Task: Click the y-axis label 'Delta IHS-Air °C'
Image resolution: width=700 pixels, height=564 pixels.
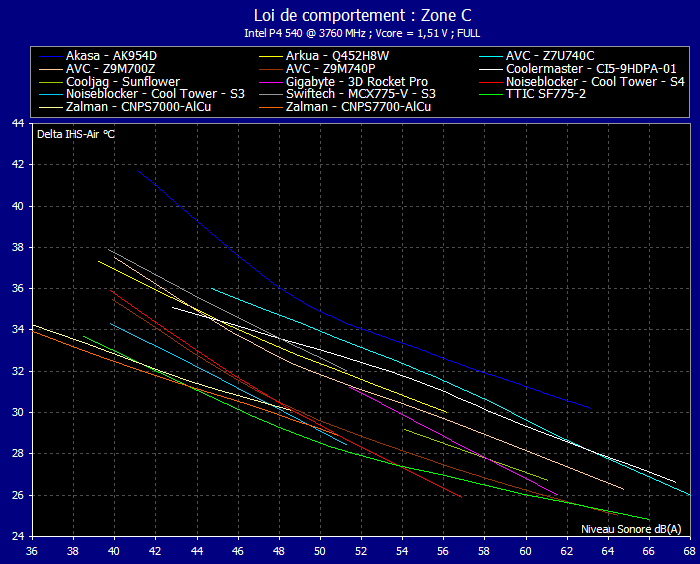Action: tap(75, 134)
